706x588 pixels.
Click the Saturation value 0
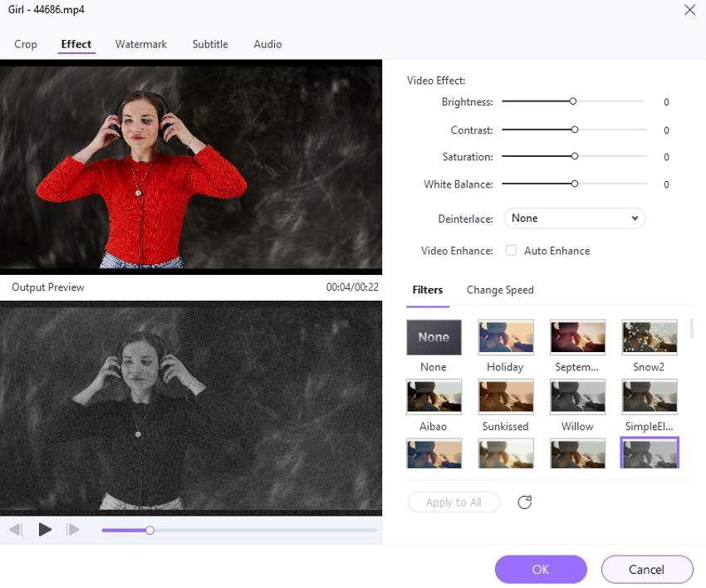click(666, 157)
